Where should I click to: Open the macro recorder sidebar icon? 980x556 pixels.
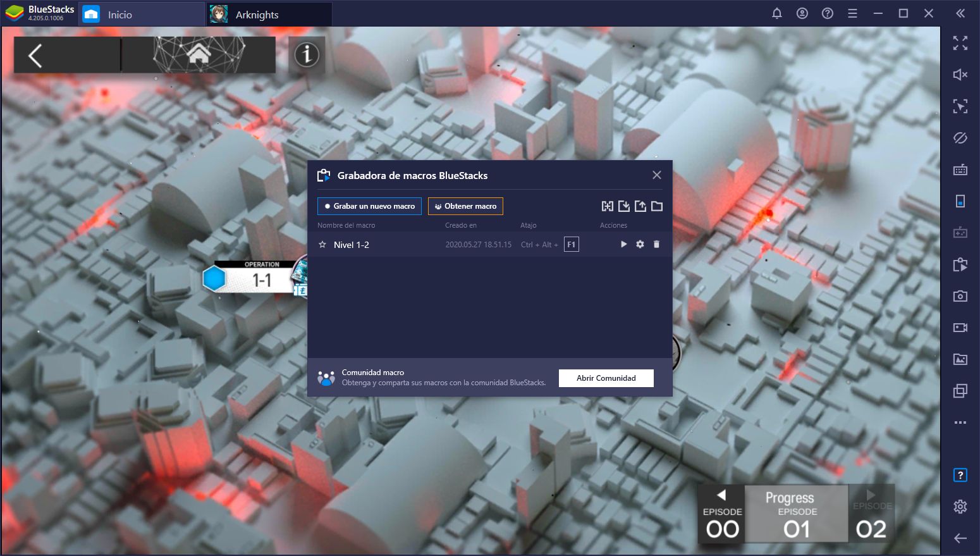click(x=960, y=264)
